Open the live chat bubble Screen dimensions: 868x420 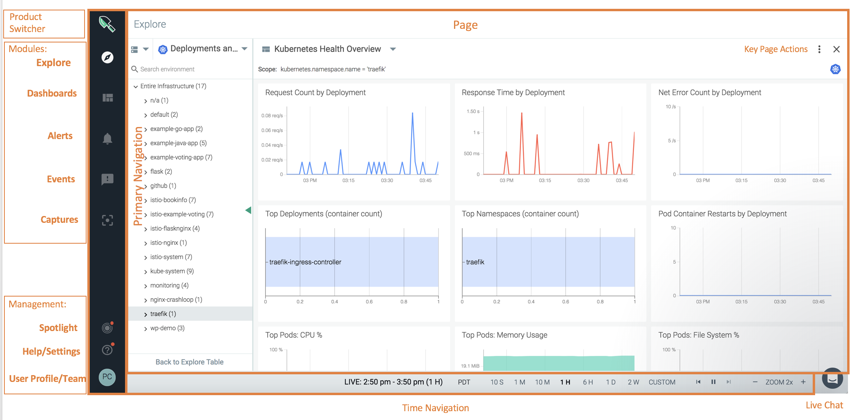[x=832, y=378]
